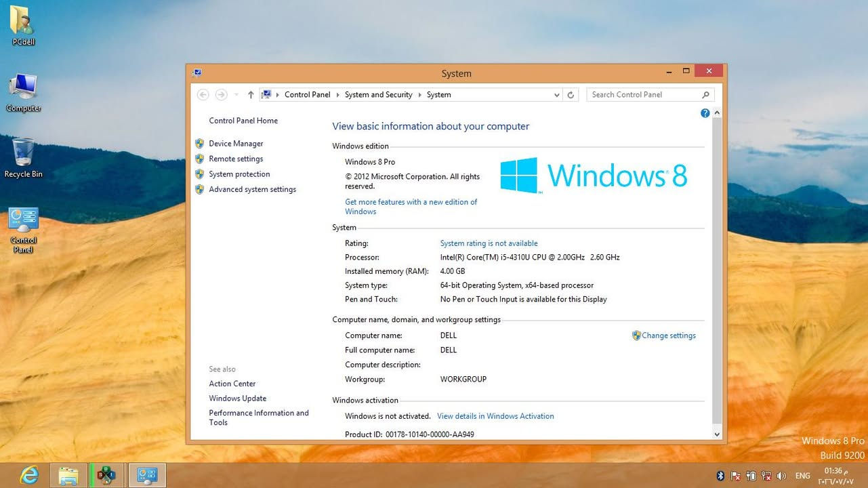Click hexagon-icon app on taskbar

coord(106,476)
